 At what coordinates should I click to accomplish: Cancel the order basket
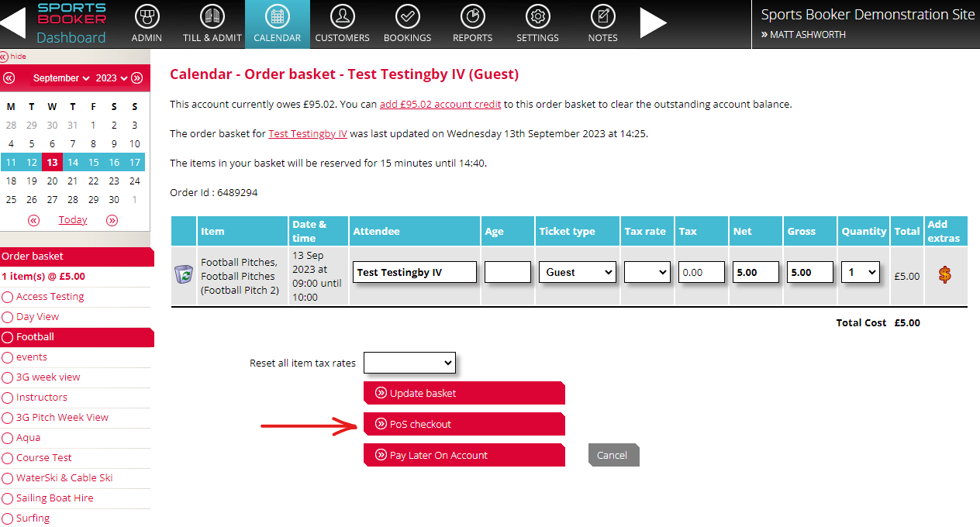coord(613,455)
